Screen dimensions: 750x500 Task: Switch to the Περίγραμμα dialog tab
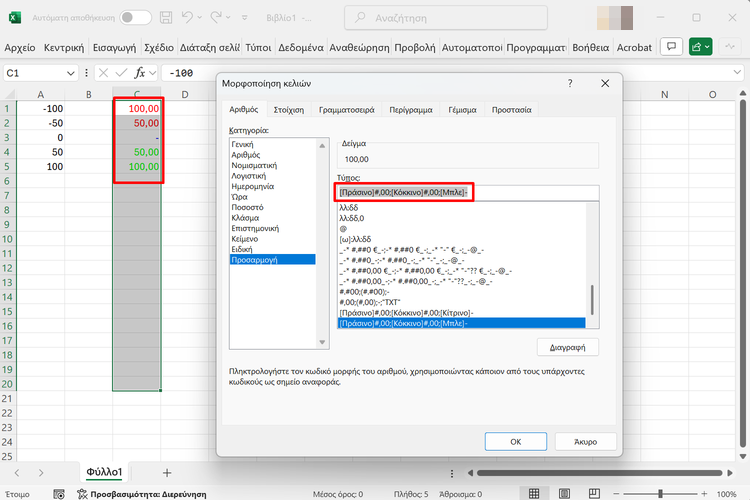pos(411,110)
